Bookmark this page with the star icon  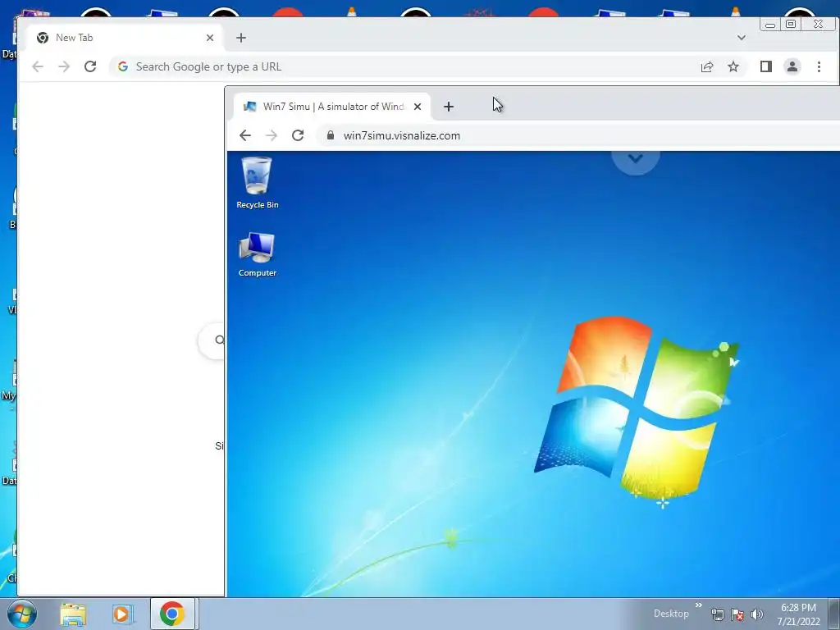pyautogui.click(x=733, y=66)
